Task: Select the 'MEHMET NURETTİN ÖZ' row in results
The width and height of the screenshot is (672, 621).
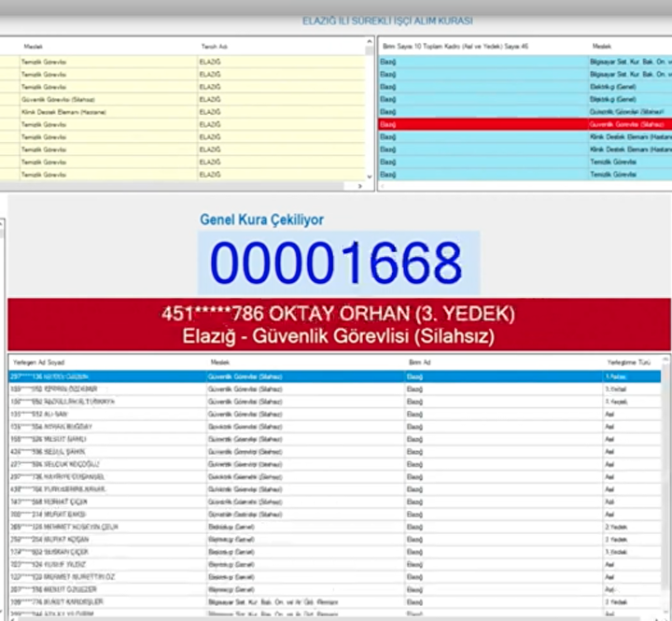Action: pos(335,577)
